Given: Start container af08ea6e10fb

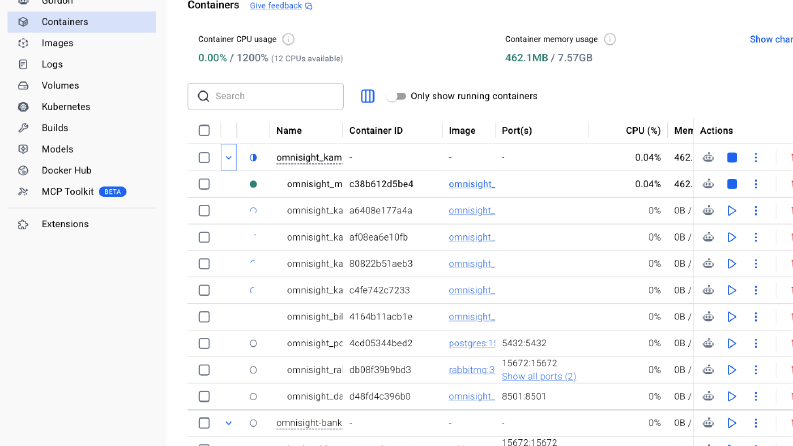Looking at the screenshot, I should coord(732,237).
